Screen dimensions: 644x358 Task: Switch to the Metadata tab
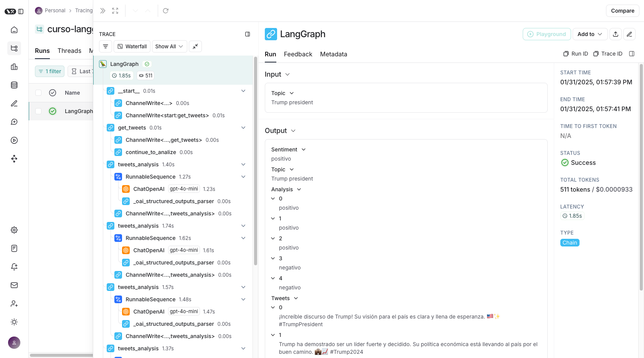point(334,54)
